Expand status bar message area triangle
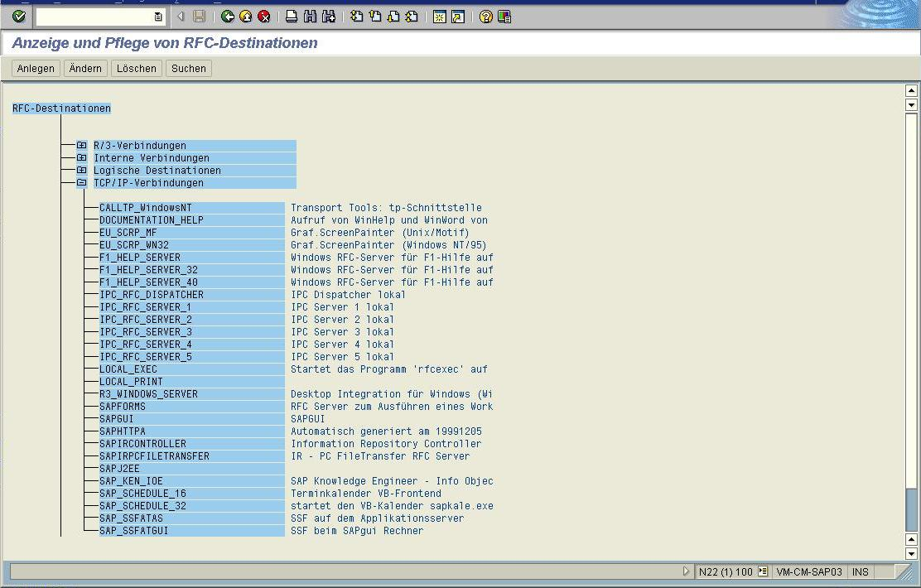 point(686,571)
